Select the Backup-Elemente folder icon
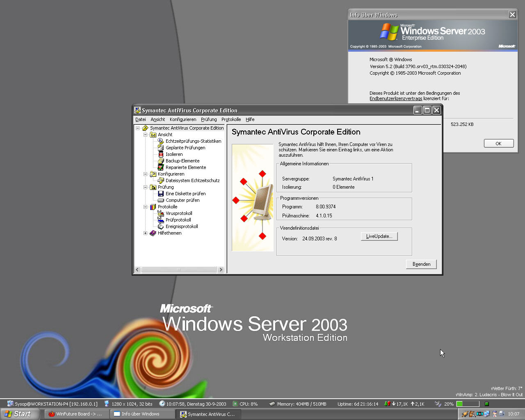This screenshot has width=525, height=420. pyautogui.click(x=161, y=161)
